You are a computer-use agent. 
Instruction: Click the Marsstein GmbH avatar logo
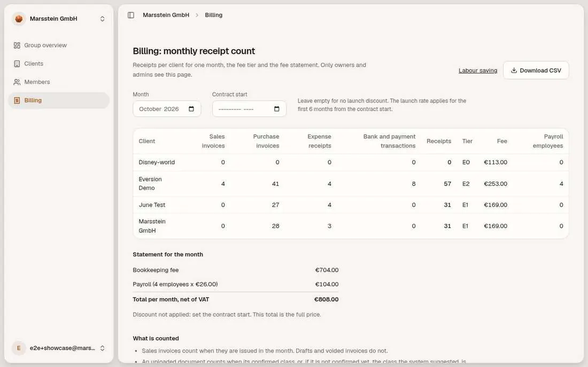click(19, 19)
